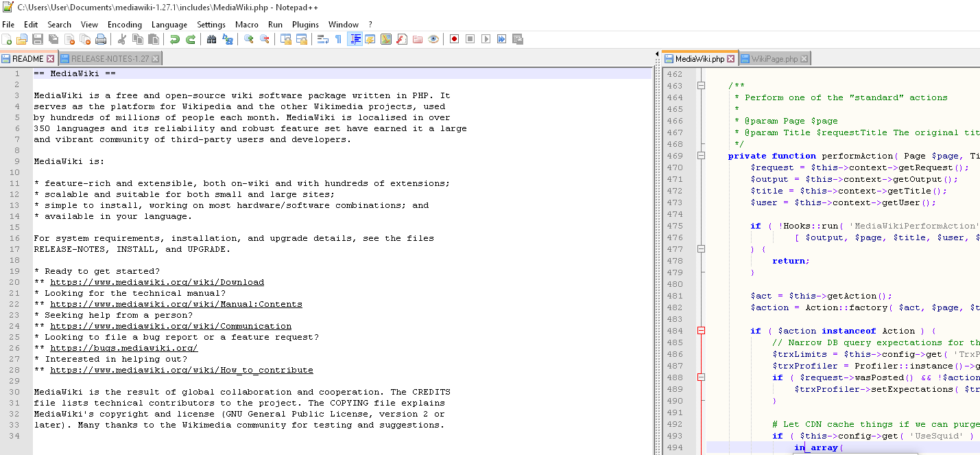
Task: Start macro recording with red dot icon
Action: [454, 39]
